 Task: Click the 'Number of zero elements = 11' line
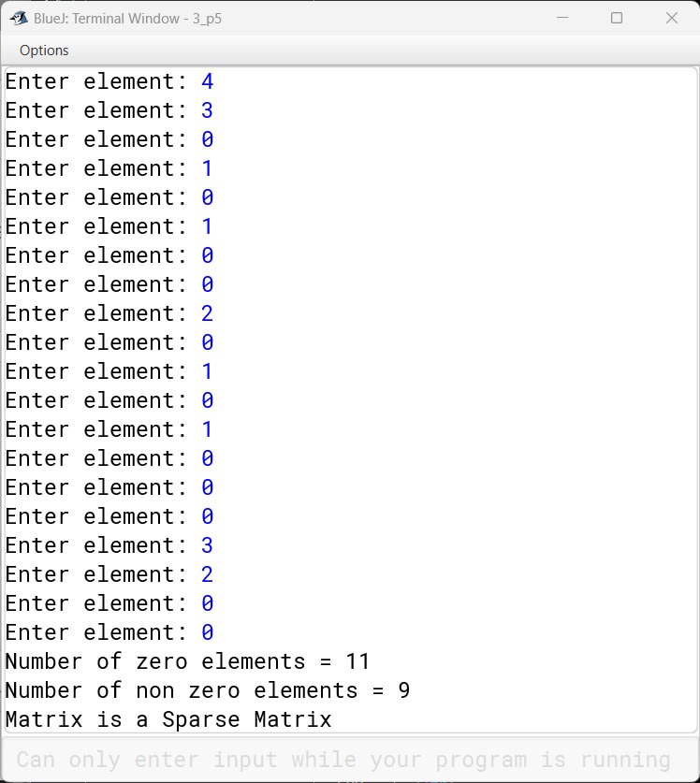click(185, 661)
